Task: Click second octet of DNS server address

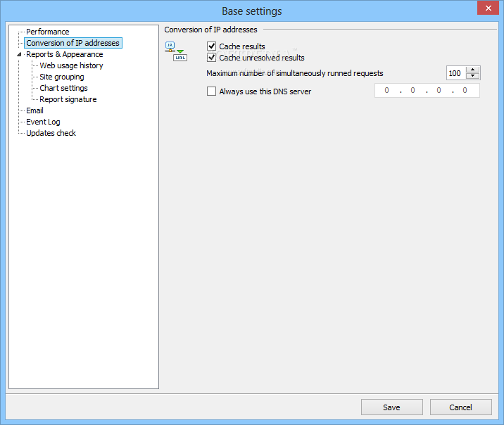Action: (x=412, y=91)
